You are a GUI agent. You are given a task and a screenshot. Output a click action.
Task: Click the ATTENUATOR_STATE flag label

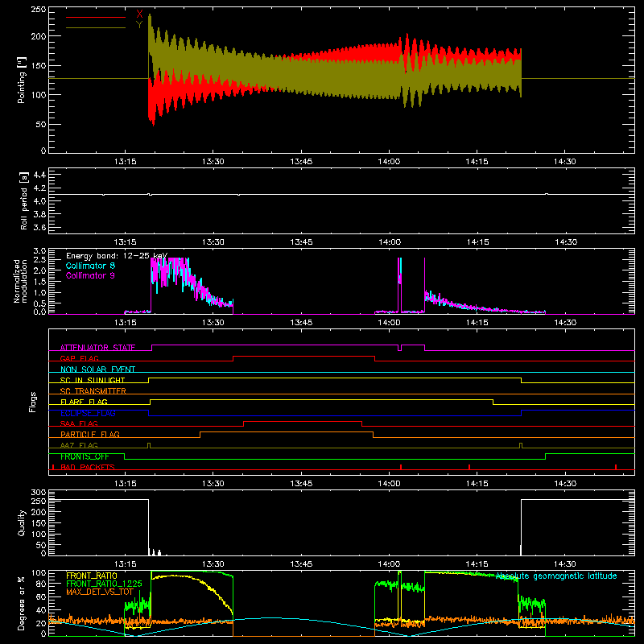tap(97, 348)
